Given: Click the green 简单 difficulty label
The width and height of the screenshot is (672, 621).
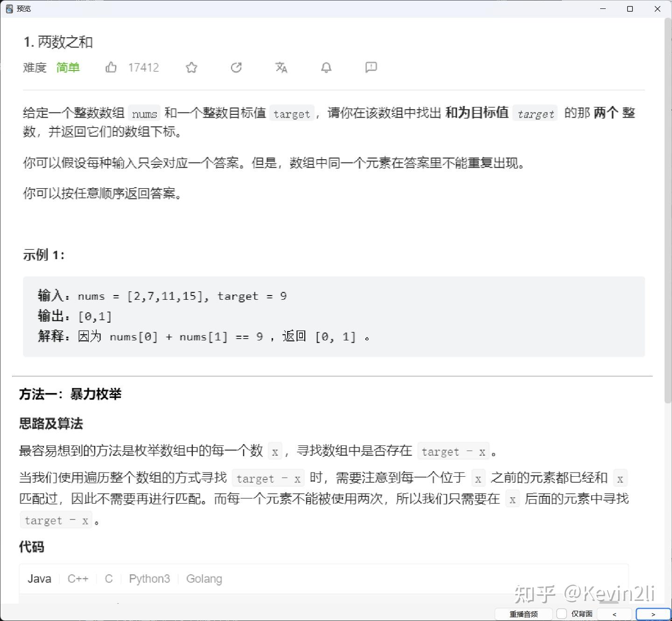Looking at the screenshot, I should tap(68, 67).
